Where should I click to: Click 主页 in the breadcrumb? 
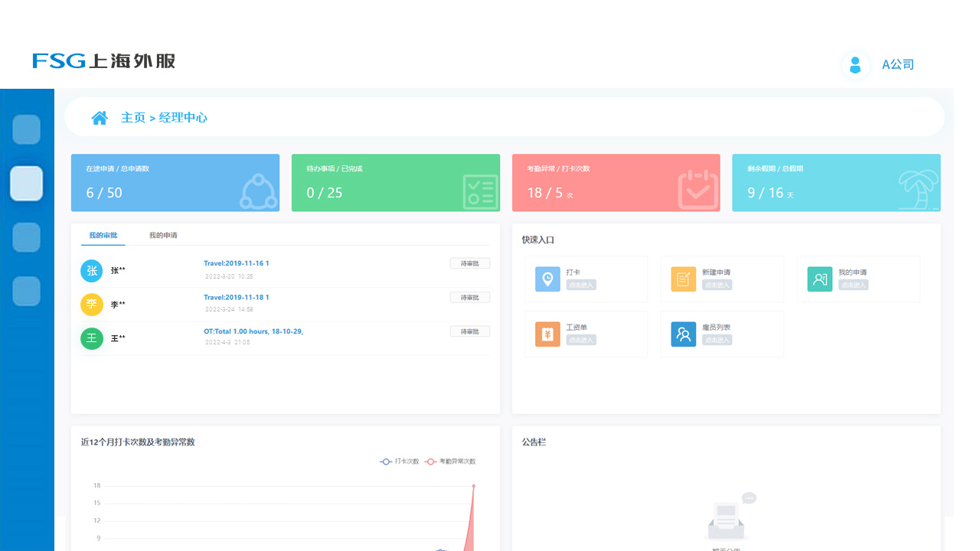tap(132, 118)
